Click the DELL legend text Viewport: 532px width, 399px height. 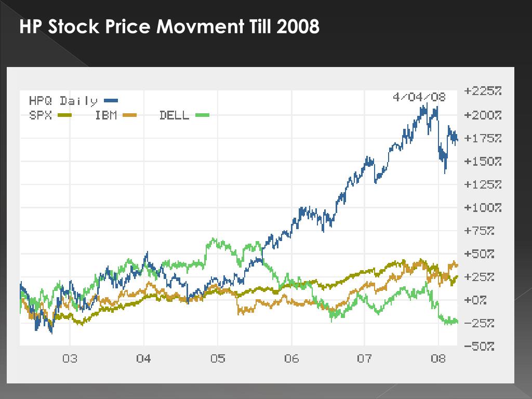174,115
